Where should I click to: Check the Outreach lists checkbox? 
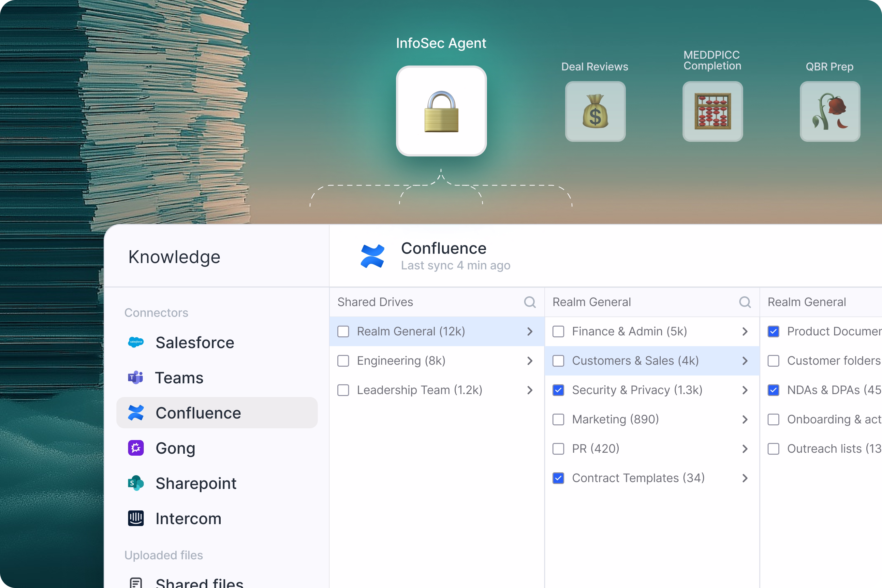(774, 448)
